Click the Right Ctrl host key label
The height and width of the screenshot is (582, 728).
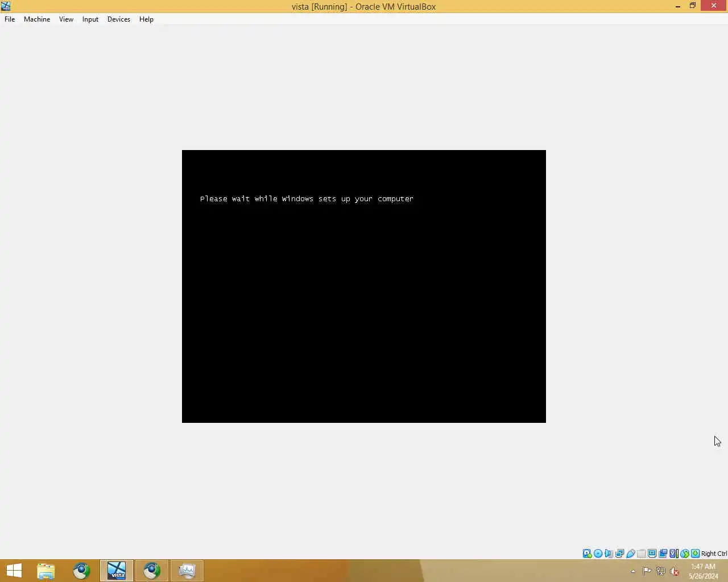coord(714,554)
